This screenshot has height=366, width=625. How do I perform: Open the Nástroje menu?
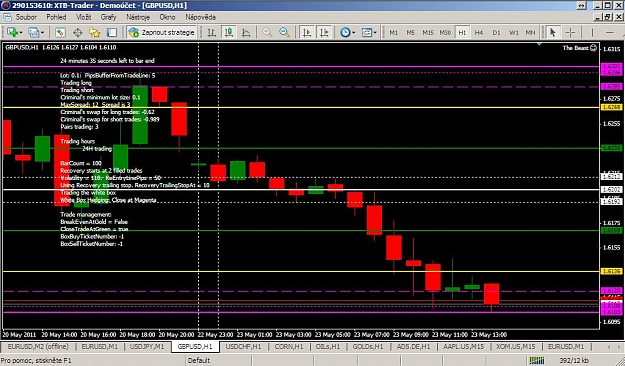click(138, 17)
